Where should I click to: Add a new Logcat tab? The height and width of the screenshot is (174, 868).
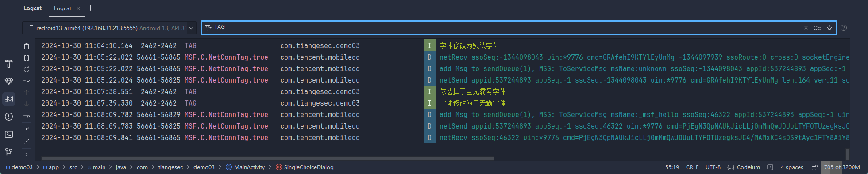click(x=90, y=8)
